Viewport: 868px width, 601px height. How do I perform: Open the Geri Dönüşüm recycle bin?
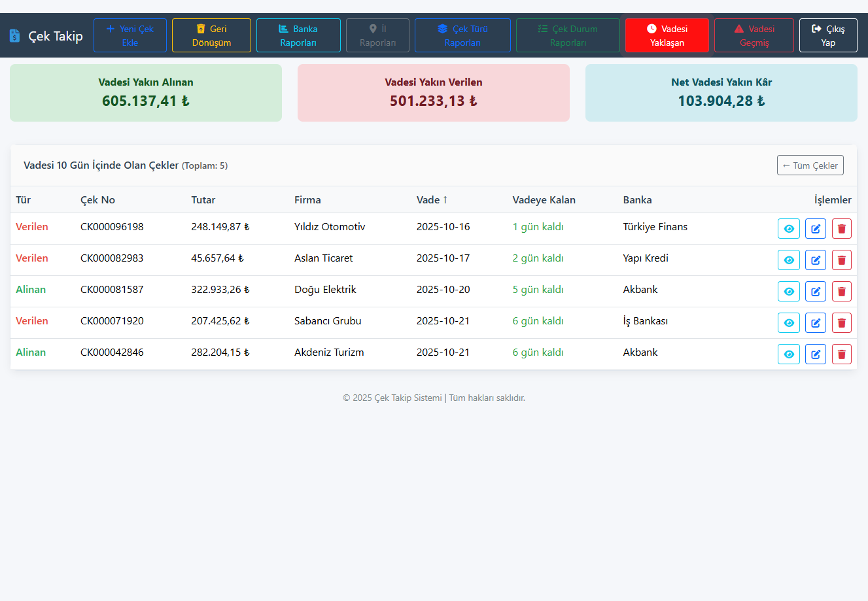tap(211, 35)
